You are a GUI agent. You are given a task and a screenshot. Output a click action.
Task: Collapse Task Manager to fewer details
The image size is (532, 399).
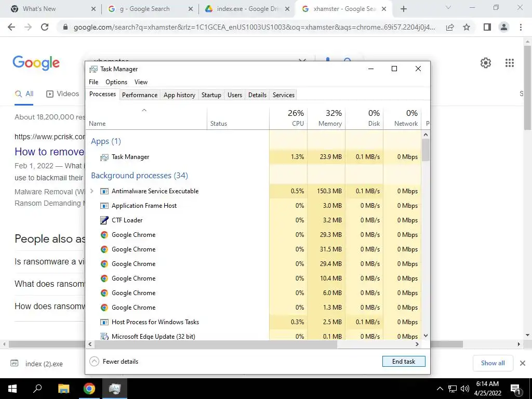114,362
